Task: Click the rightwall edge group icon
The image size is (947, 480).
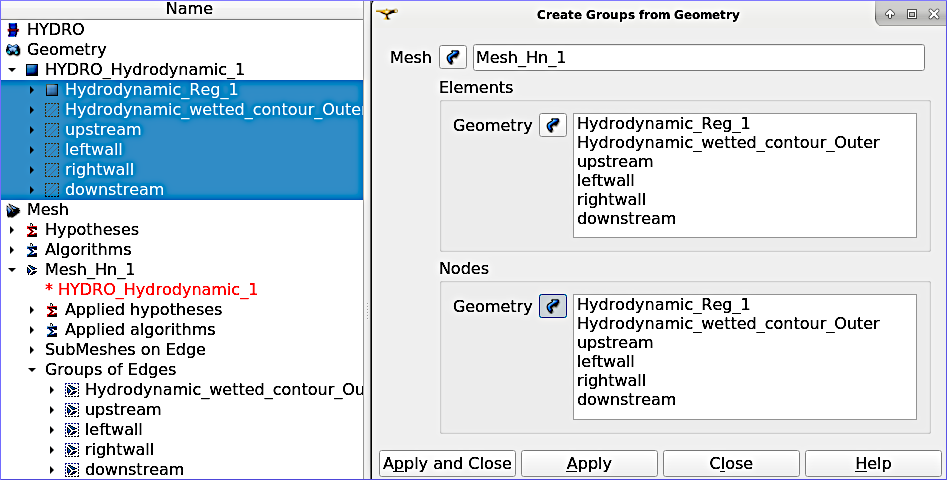Action: click(72, 450)
